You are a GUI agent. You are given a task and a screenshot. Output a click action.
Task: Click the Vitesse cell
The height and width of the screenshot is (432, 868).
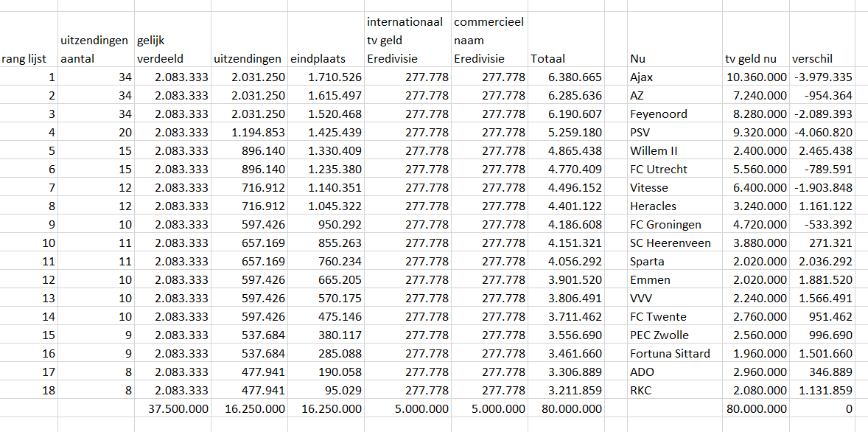(x=674, y=188)
